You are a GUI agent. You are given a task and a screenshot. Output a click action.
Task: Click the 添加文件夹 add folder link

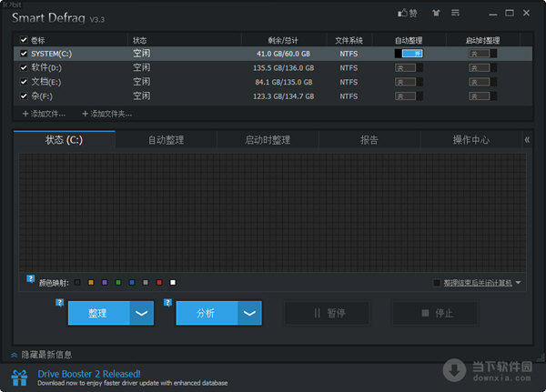(106, 114)
